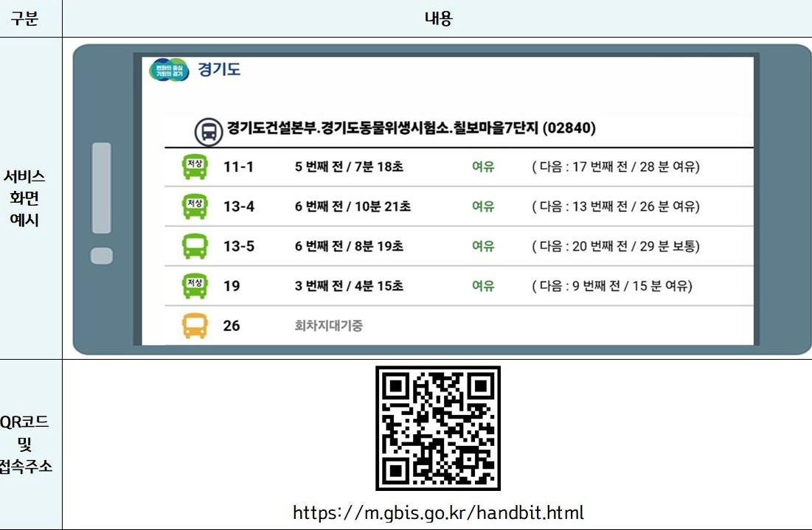Viewport: 812px width, 530px height.
Task: Click the orange bus icon for route 26
Action: pyautogui.click(x=195, y=326)
